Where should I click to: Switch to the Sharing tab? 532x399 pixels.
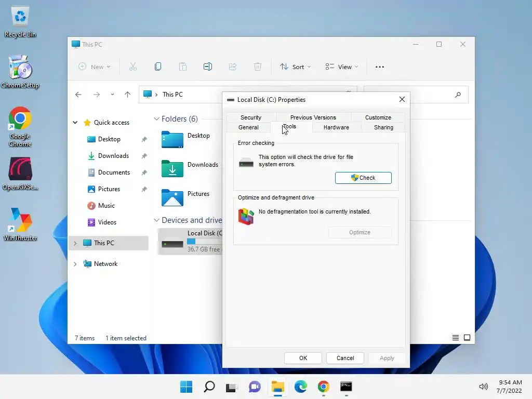coord(383,127)
